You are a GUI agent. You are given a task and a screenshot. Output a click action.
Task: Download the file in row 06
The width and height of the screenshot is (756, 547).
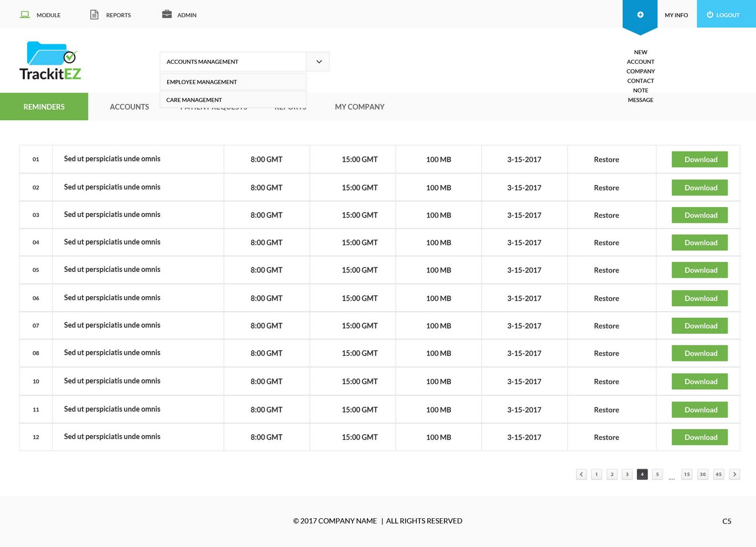click(700, 298)
